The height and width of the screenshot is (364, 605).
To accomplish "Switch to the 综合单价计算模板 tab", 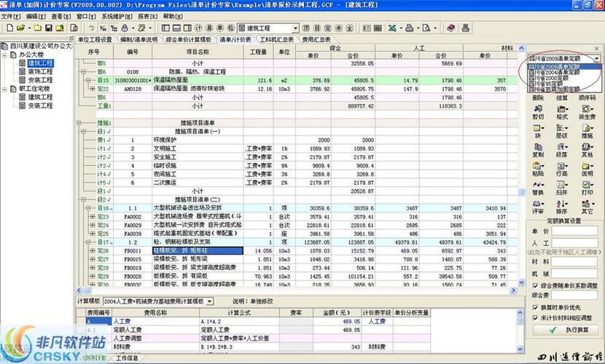I will [189, 39].
